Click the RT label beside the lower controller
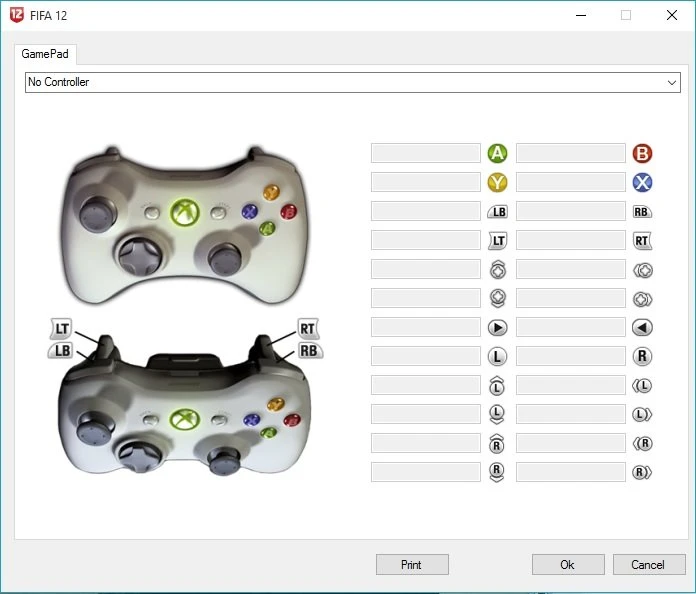This screenshot has height=594, width=696. click(x=308, y=329)
